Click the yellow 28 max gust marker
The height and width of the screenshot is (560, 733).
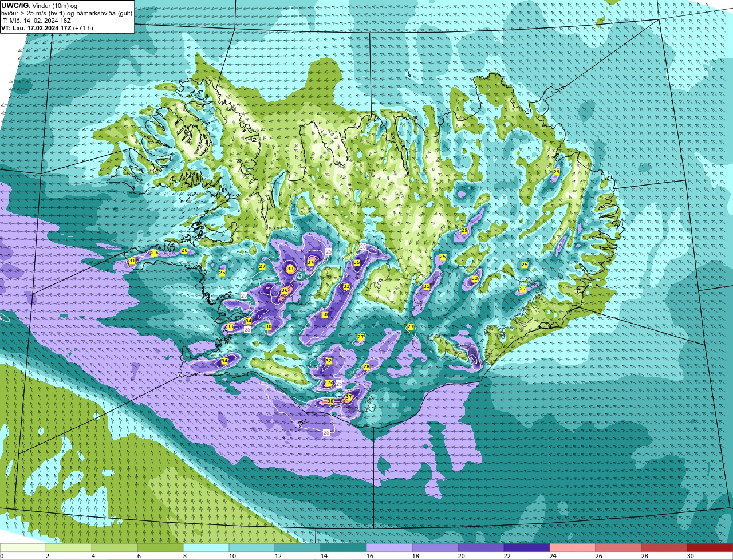(366, 366)
